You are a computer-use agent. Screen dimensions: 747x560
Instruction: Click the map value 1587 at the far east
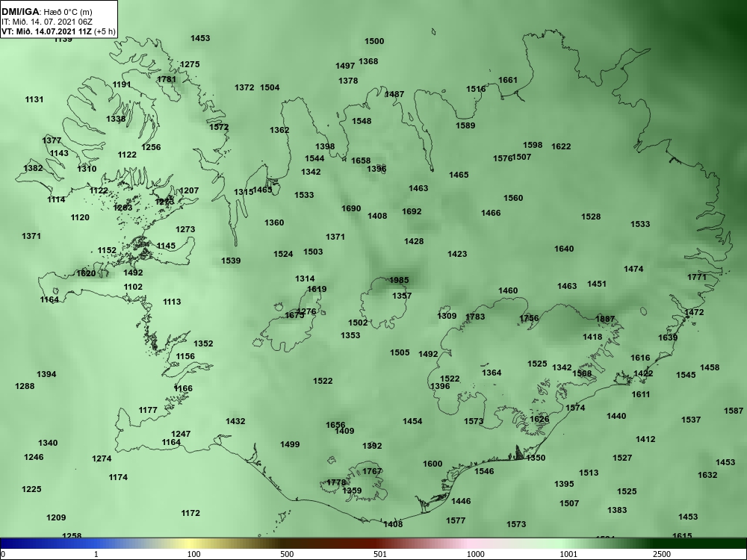(x=734, y=411)
